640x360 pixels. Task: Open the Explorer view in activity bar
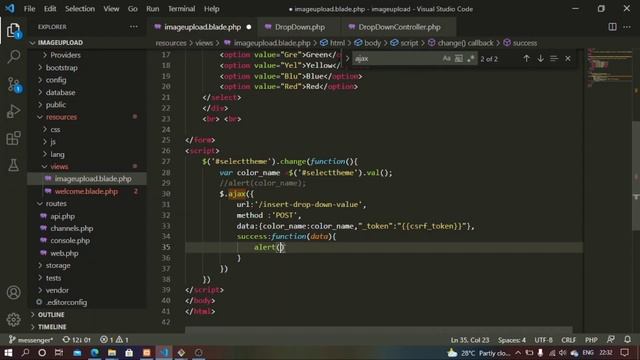coord(13,30)
